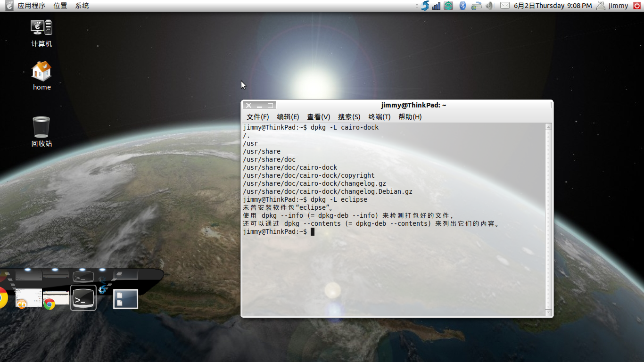Click the '/usr/share/doc/cairo-dock/changelog.Debian.gz' line
The image size is (644, 362).
click(328, 191)
